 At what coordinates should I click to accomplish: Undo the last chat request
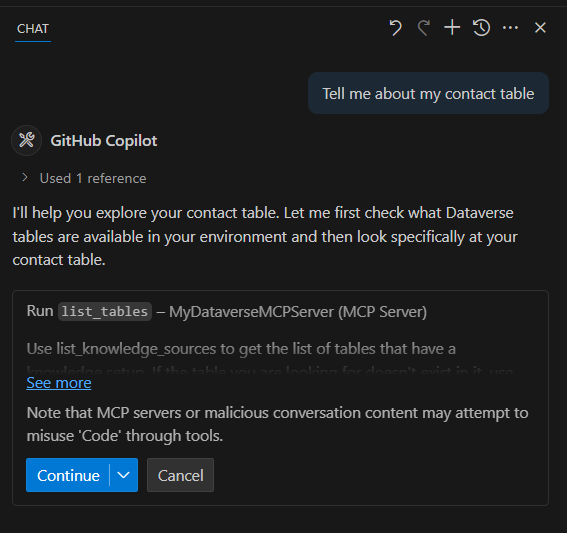coord(396,28)
